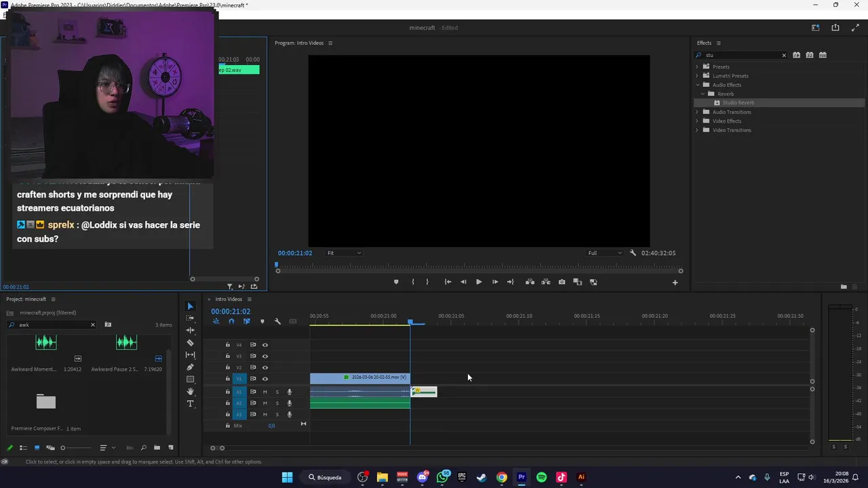The image size is (868, 488).
Task: Open the Program: Intro Videos panel menu
Action: pos(330,43)
